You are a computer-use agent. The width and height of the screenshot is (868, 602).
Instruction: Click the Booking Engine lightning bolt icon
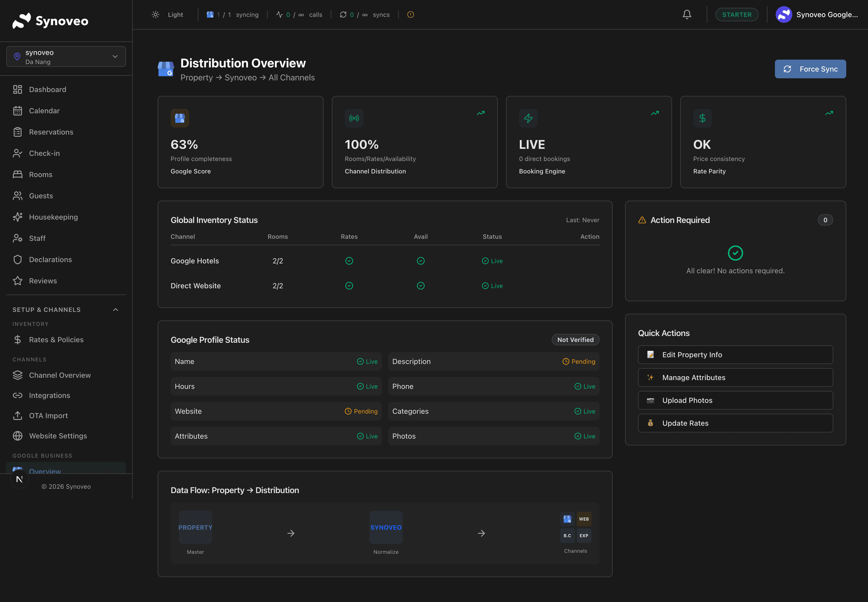[528, 118]
